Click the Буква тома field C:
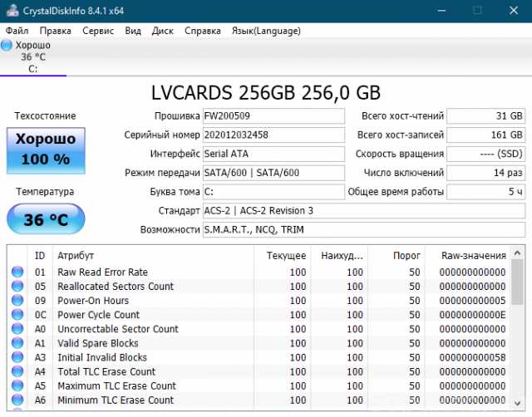The height and width of the screenshot is (417, 532). (273, 192)
